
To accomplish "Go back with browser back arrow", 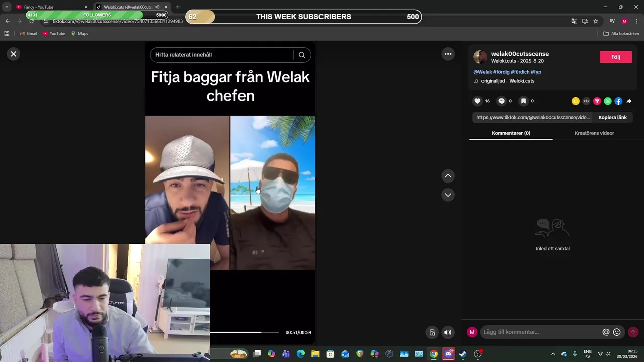I will pyautogui.click(x=7, y=21).
